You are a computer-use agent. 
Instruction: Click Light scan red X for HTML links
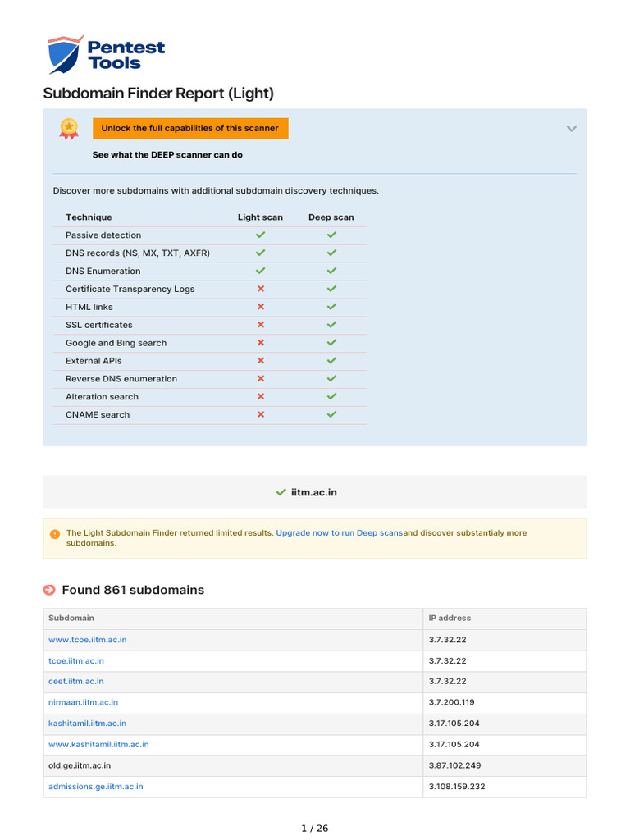pos(261,307)
